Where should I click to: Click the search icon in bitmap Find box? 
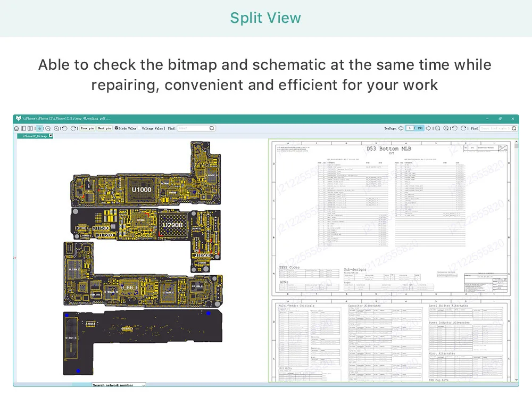coord(212,128)
